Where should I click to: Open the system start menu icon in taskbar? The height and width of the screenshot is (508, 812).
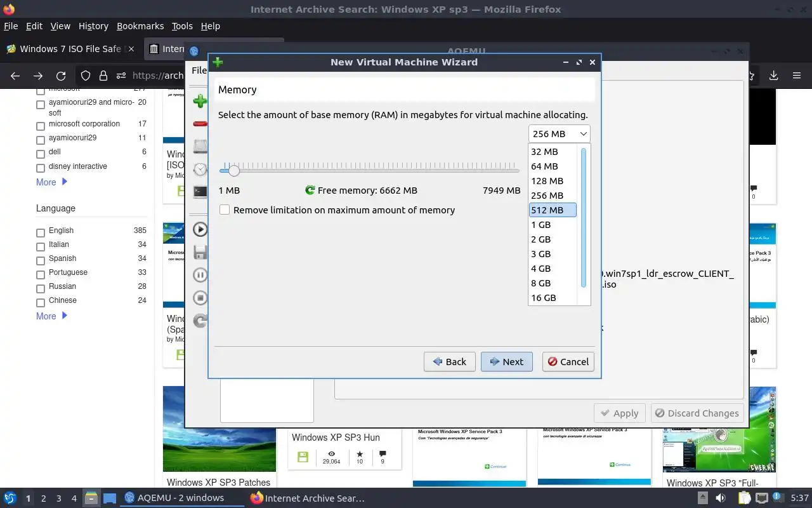[10, 498]
